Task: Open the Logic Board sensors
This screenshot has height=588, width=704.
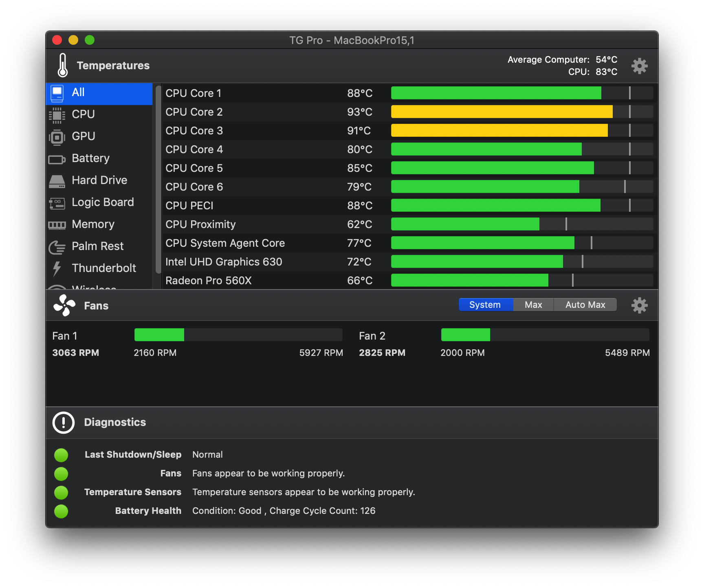Action: [102, 202]
